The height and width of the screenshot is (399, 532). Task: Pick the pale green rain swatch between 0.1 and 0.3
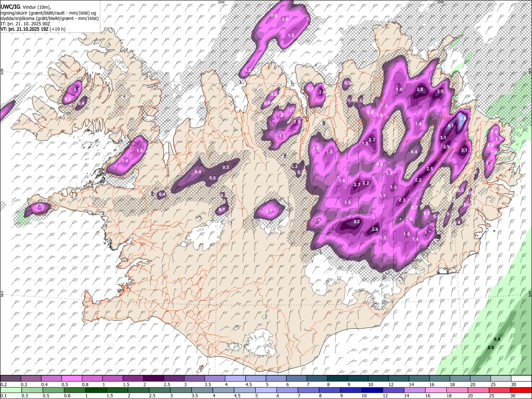(x=11, y=390)
